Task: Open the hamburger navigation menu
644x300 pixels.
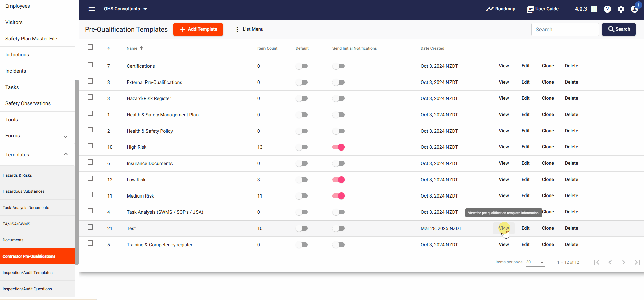Action: point(92,9)
